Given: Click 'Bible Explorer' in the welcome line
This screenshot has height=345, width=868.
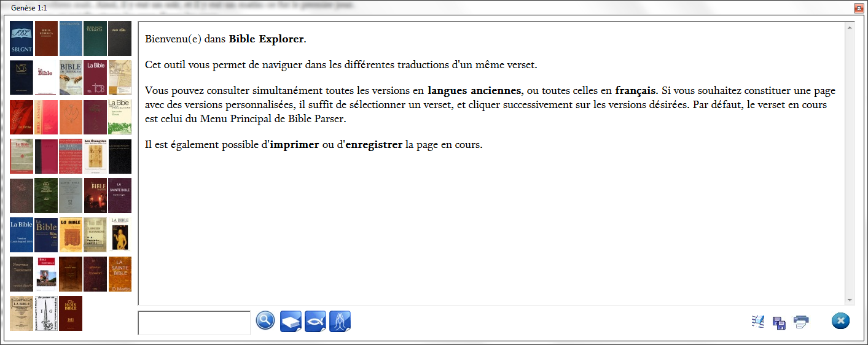Looking at the screenshot, I should point(266,39).
